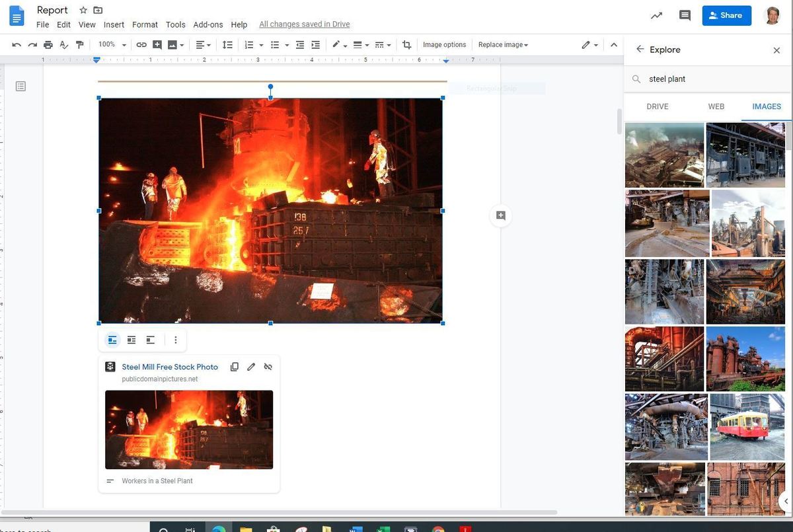Switch to the WEB tab in Explore
The width and height of the screenshot is (793, 532).
click(x=716, y=106)
